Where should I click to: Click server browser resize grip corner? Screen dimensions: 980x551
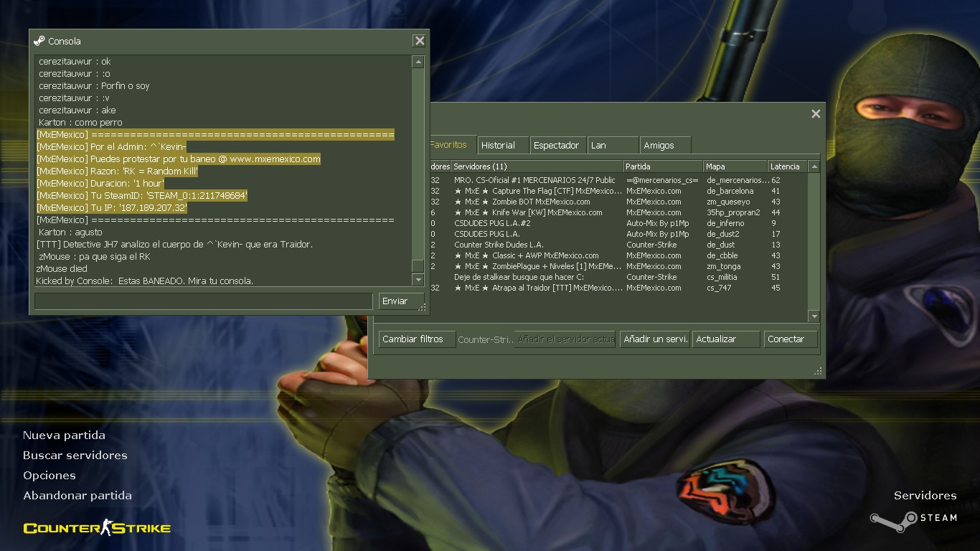coord(818,372)
